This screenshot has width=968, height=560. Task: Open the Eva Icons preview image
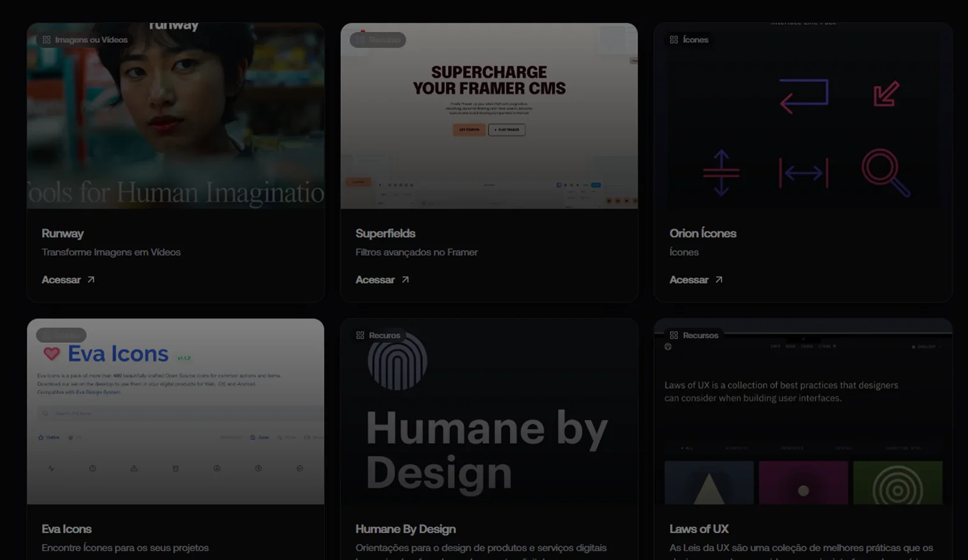pyautogui.click(x=176, y=411)
